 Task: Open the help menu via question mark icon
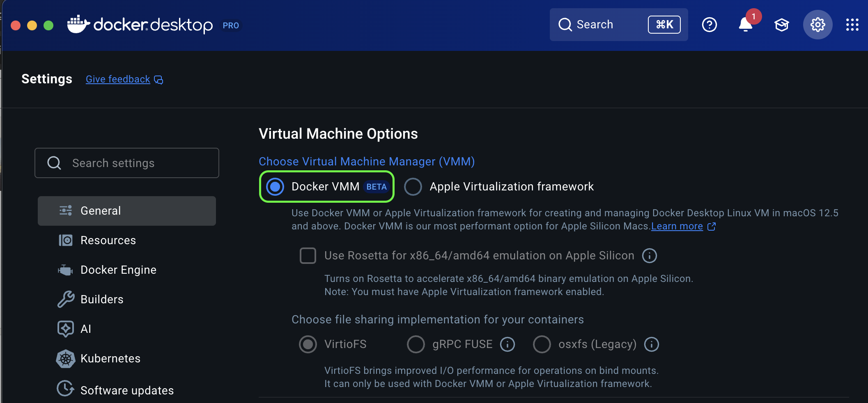710,25
